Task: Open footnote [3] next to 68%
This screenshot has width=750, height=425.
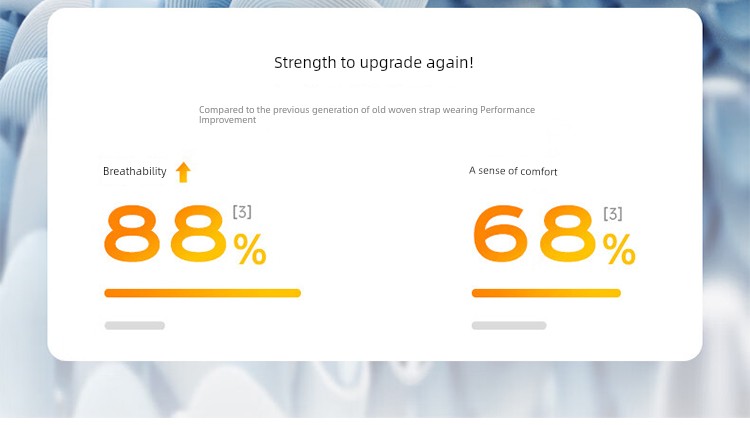Action: [x=613, y=213]
